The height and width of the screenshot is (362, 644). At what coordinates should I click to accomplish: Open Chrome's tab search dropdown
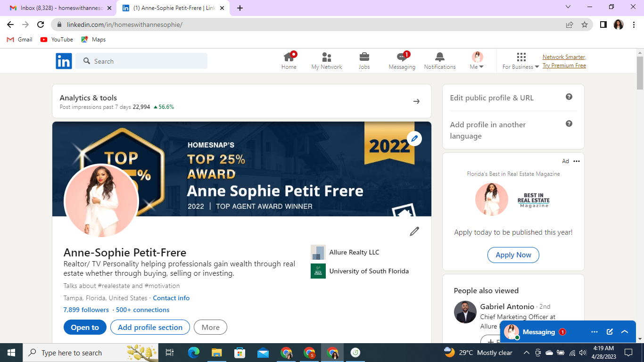coord(568,7)
